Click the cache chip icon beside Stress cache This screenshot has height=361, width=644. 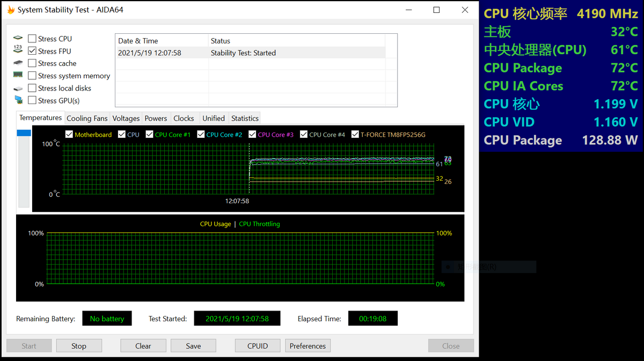[18, 63]
